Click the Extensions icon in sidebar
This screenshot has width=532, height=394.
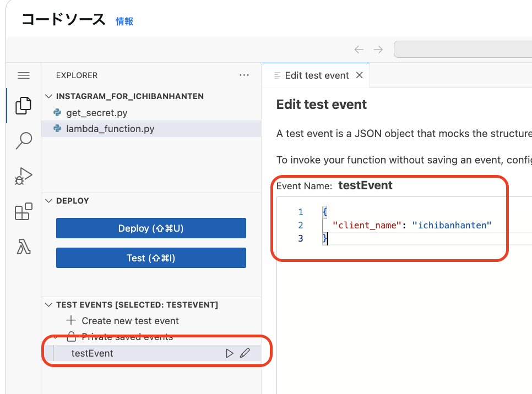23,211
